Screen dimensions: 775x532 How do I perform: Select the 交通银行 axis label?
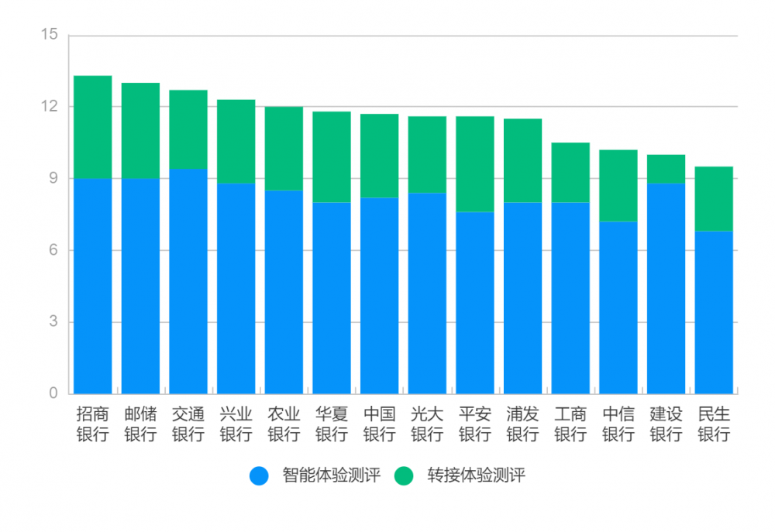pos(188,424)
